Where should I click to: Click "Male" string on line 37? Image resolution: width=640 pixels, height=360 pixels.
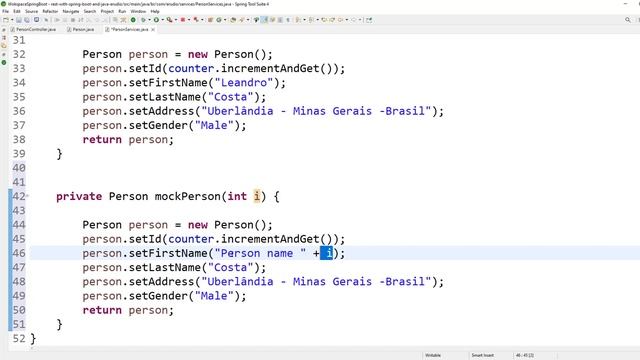coord(214,125)
